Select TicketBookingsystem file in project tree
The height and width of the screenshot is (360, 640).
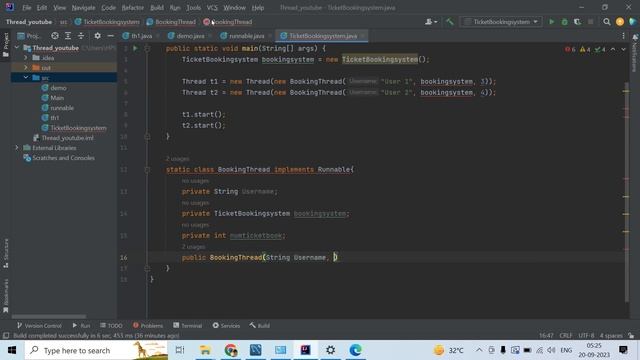point(73,128)
